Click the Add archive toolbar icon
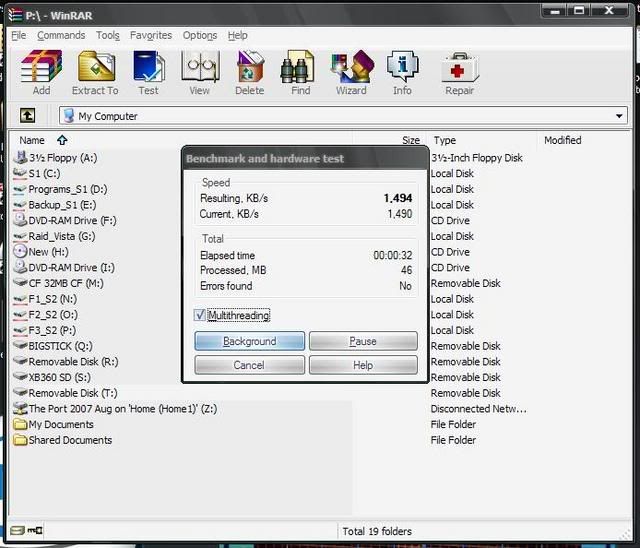Viewport: 640px width, 548px height. pos(42,66)
